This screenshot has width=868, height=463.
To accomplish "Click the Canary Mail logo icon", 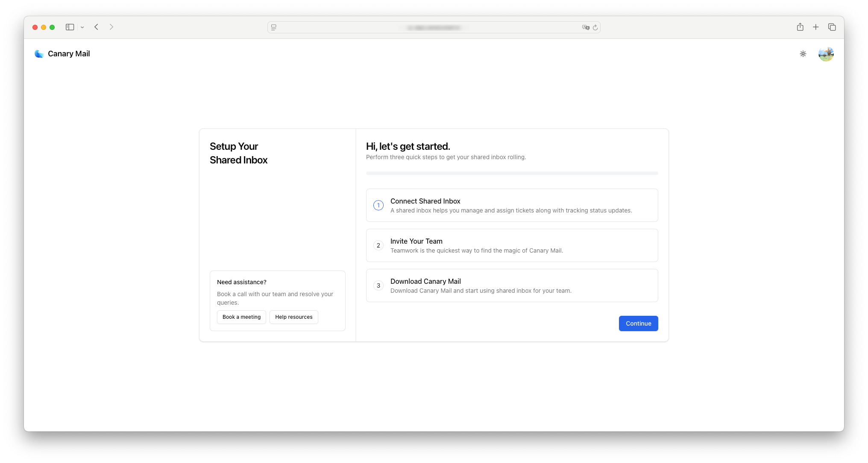I will click(x=39, y=54).
